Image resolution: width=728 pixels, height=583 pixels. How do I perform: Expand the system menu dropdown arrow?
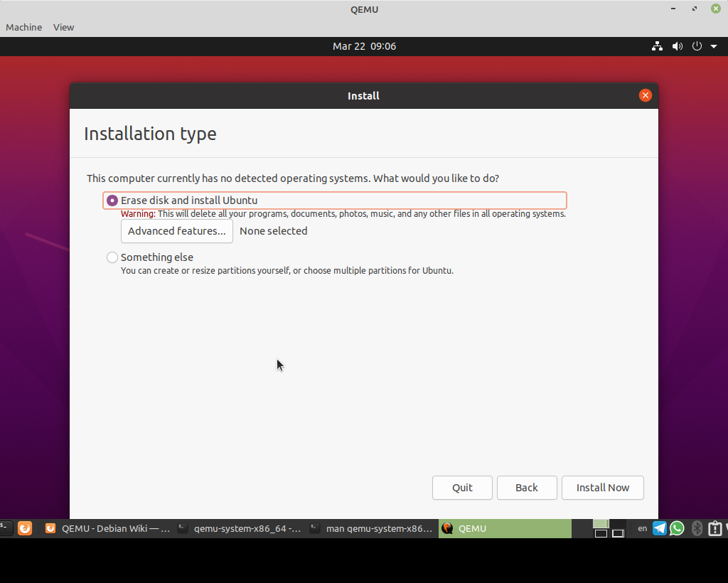pyautogui.click(x=714, y=46)
